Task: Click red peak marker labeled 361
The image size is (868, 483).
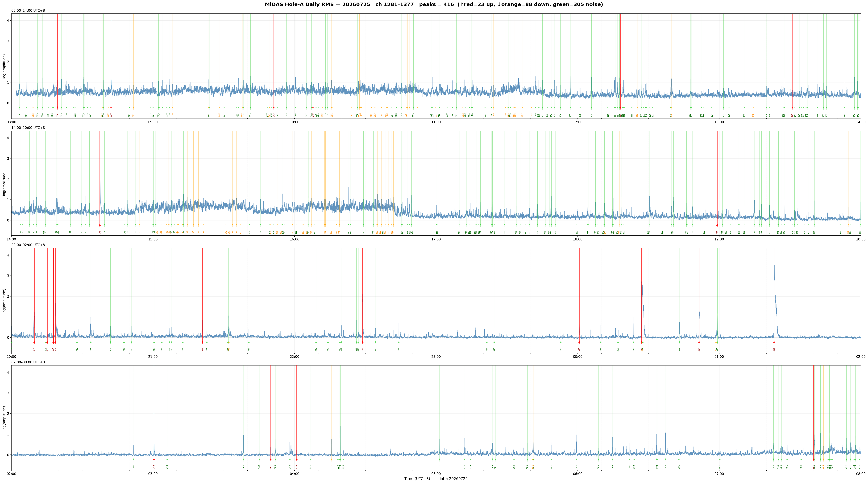Action: tap(774, 342)
